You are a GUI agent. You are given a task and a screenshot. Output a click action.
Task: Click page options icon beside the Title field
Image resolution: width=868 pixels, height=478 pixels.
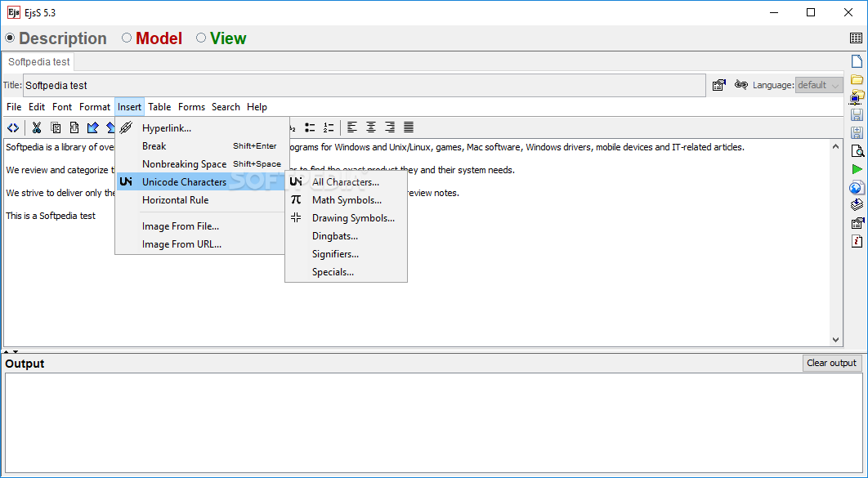(x=719, y=85)
